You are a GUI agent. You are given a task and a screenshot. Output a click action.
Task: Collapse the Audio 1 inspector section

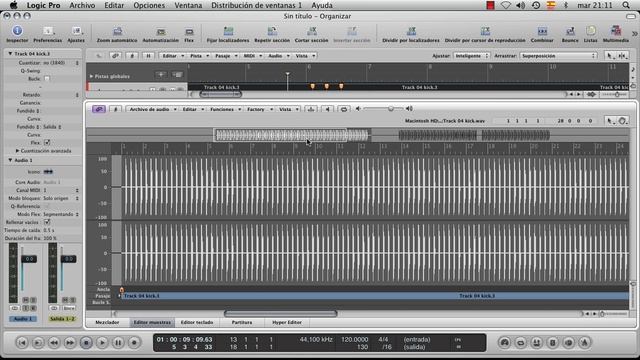click(10, 160)
